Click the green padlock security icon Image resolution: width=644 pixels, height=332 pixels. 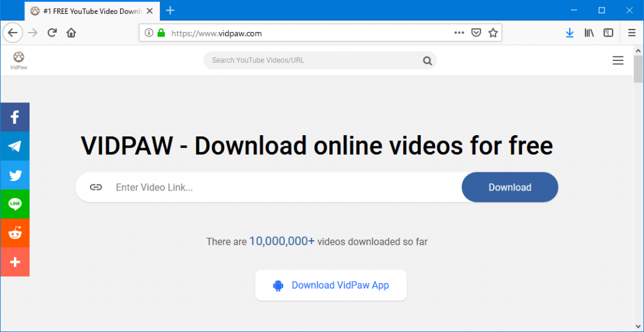pyautogui.click(x=161, y=33)
